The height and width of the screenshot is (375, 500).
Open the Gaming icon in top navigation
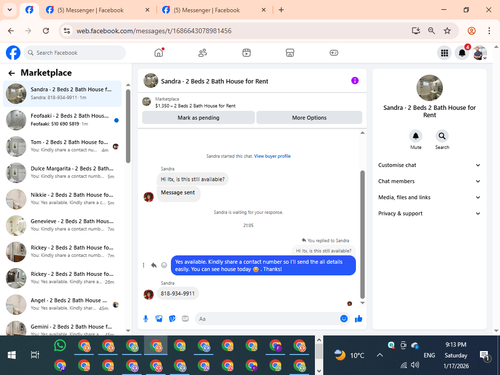334,53
